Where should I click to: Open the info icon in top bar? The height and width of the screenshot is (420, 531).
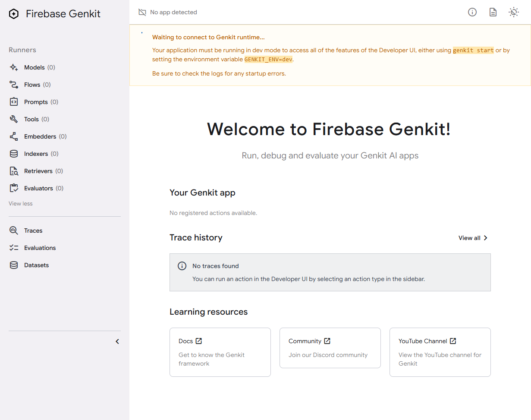(472, 12)
